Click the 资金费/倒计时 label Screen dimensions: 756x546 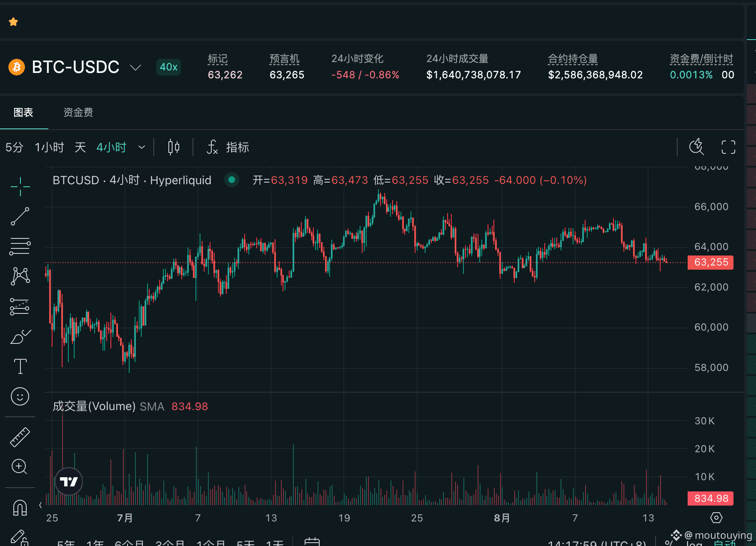coord(701,59)
